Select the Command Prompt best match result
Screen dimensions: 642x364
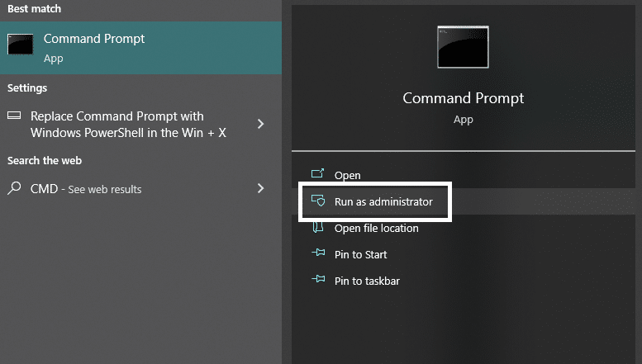coord(140,48)
